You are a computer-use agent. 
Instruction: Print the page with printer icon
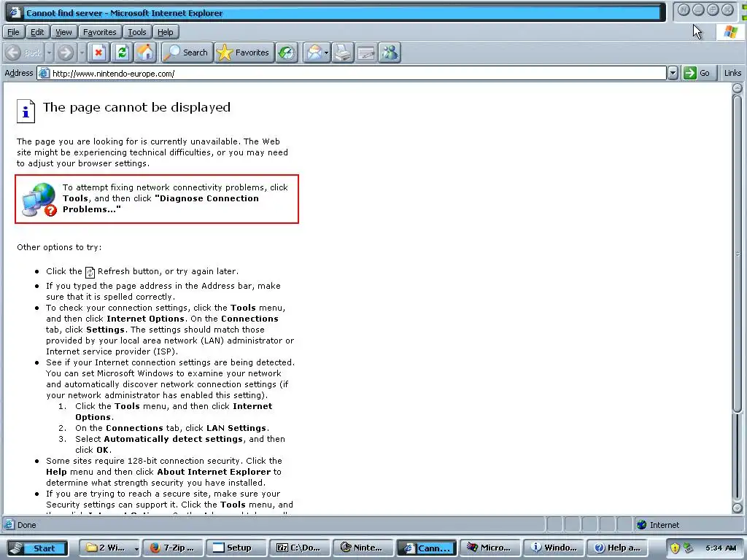(x=343, y=52)
